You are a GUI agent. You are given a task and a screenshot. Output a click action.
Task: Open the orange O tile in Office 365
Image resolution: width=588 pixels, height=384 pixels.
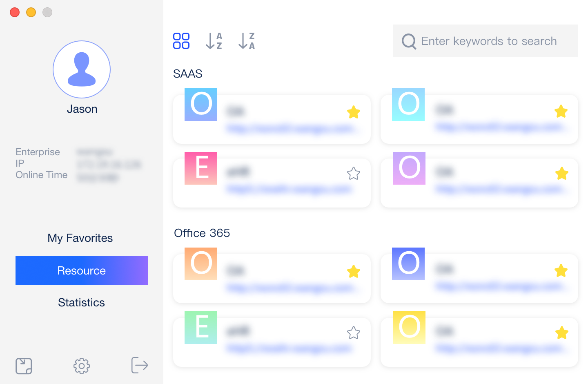272,279
